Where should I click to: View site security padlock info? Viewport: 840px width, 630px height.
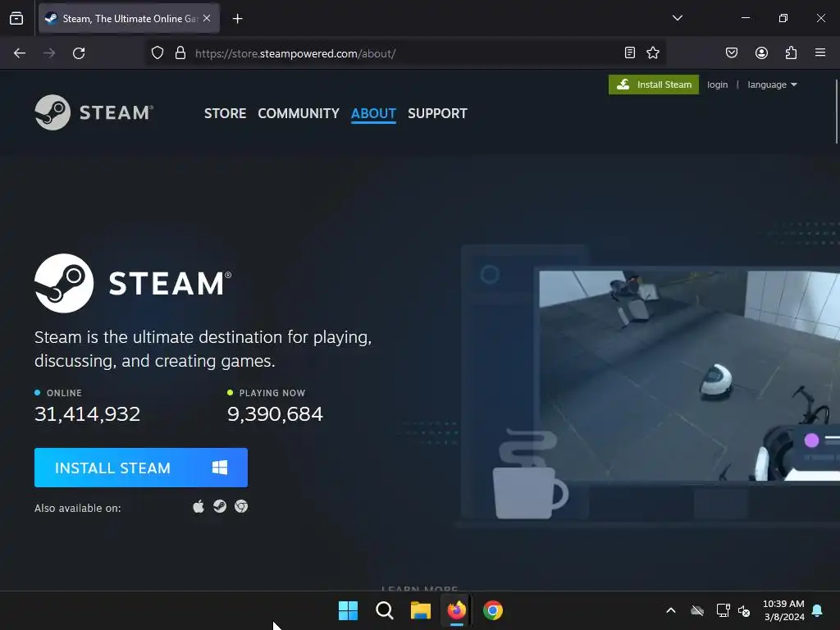click(x=180, y=53)
